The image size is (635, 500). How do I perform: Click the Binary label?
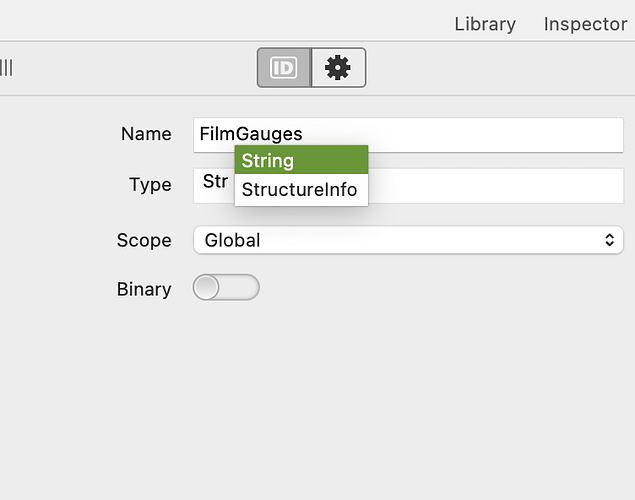tap(144, 289)
